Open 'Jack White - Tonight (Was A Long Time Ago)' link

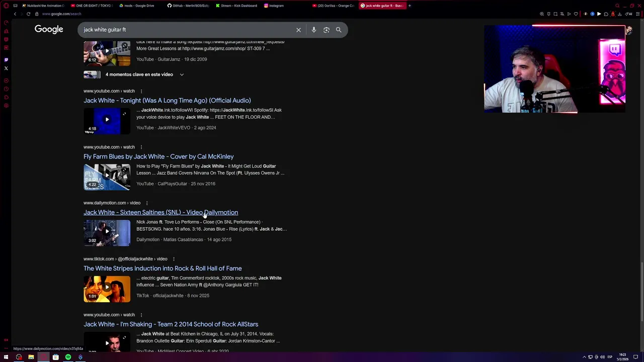tap(167, 101)
